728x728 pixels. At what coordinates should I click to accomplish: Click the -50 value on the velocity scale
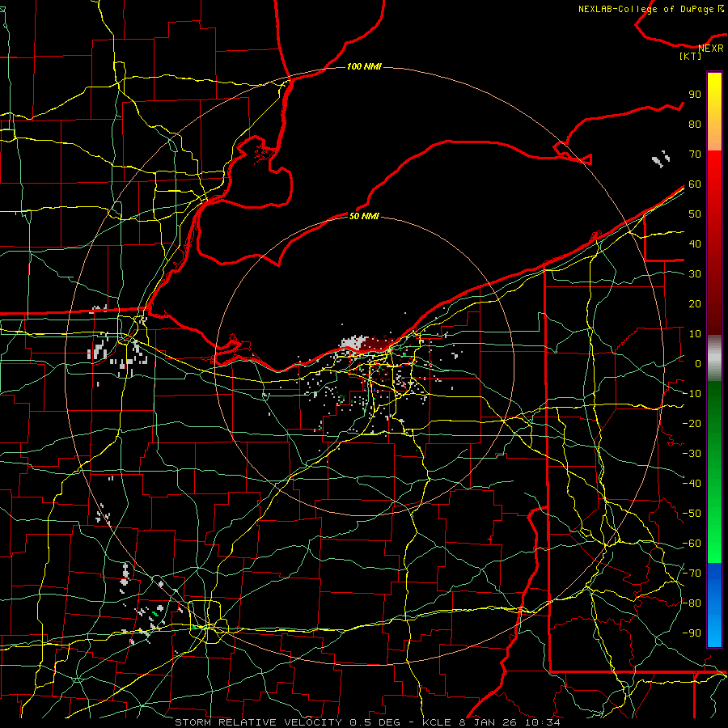[692, 514]
